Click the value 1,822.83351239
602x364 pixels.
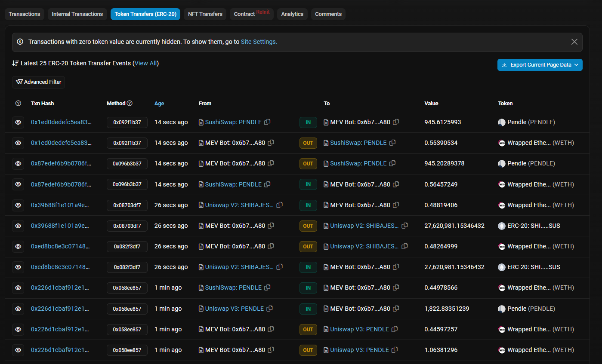[x=447, y=309]
